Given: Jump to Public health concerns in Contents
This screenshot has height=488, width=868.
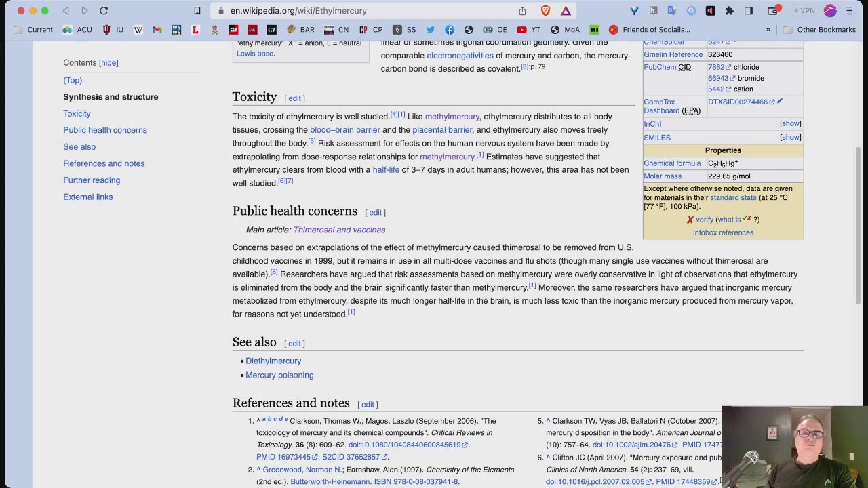Looking at the screenshot, I should point(105,130).
